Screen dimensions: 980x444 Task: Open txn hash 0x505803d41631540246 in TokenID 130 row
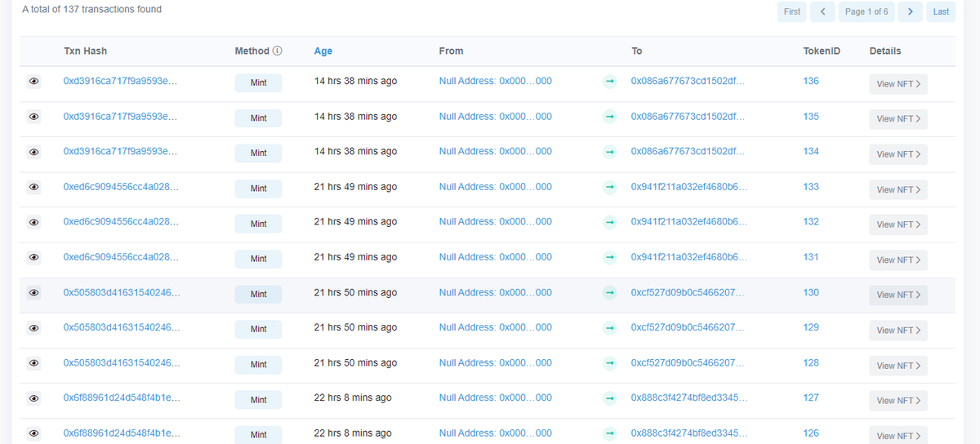tap(122, 292)
